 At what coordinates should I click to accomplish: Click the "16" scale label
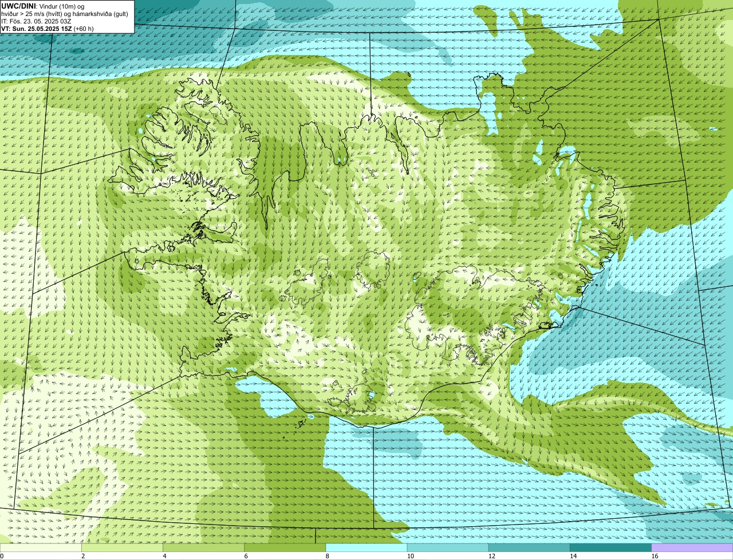[x=655, y=556]
